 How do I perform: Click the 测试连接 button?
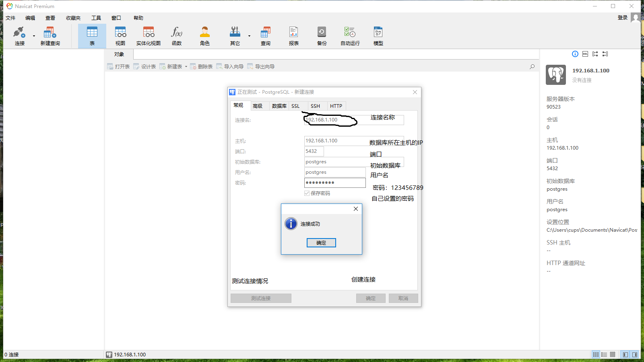[x=261, y=298]
